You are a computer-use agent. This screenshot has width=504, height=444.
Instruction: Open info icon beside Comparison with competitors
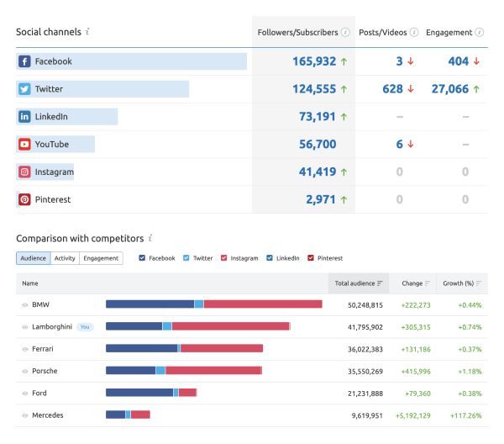(x=150, y=238)
